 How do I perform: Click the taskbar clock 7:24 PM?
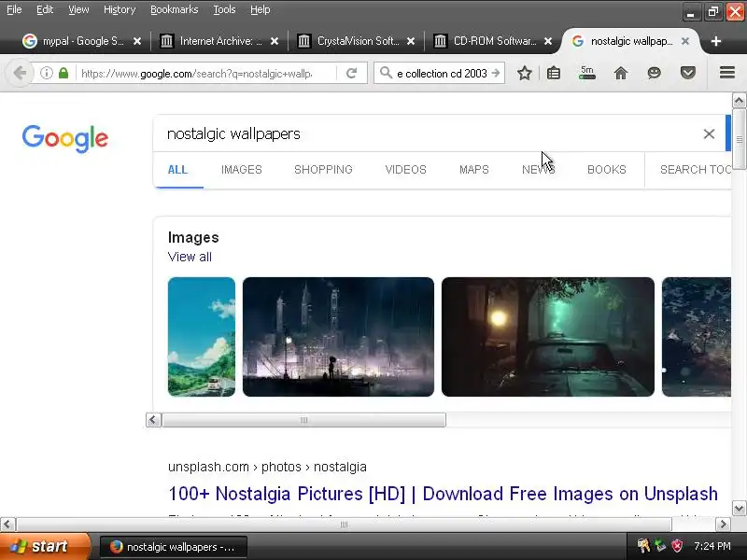(x=712, y=546)
